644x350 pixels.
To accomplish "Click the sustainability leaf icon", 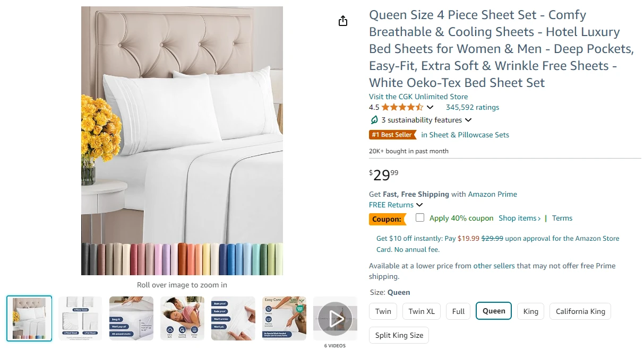I will tap(374, 120).
